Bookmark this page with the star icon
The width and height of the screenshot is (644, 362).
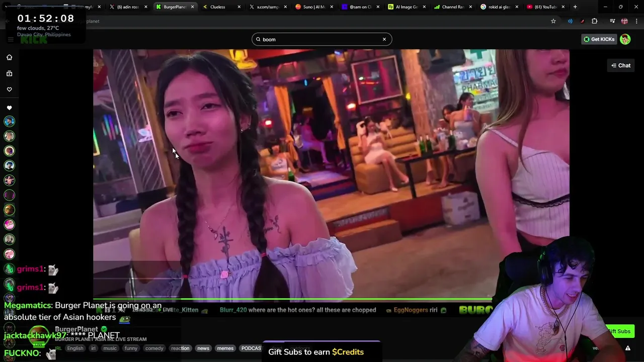(553, 21)
